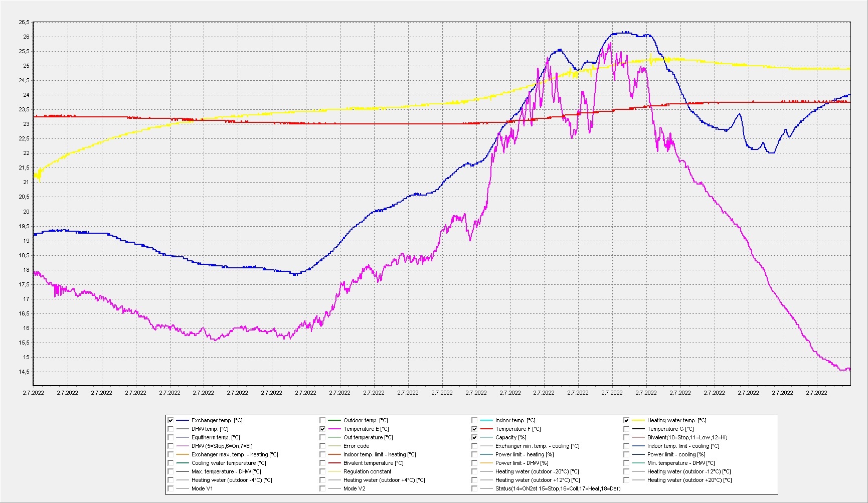Enable Power limit - cooling [%] checkbox
Image resolution: width=868 pixels, height=503 pixels.
coord(626,454)
